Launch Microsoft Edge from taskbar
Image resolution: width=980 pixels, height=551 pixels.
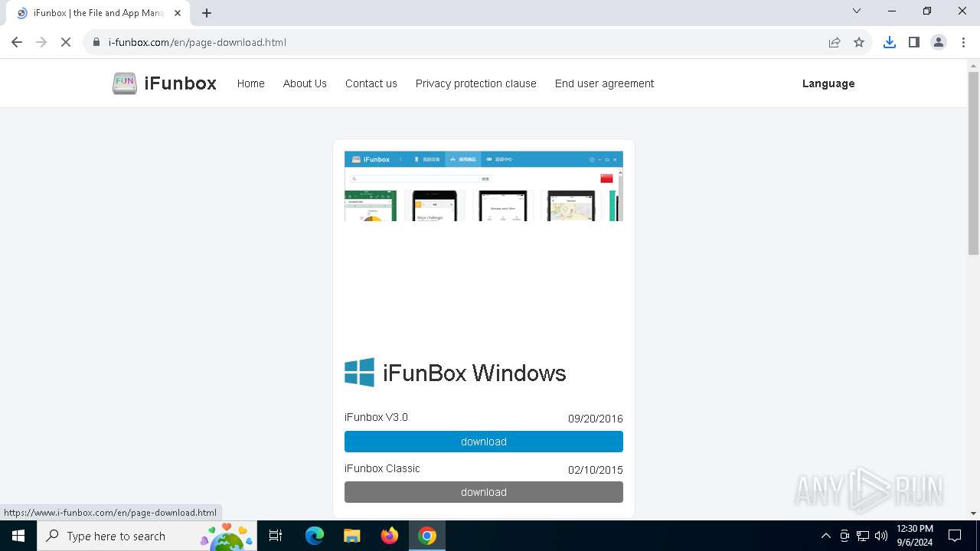click(x=315, y=536)
